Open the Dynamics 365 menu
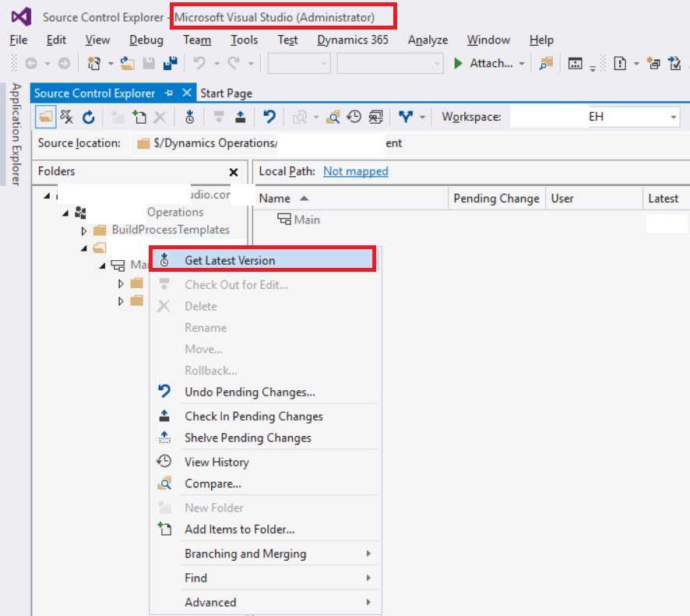 point(353,40)
